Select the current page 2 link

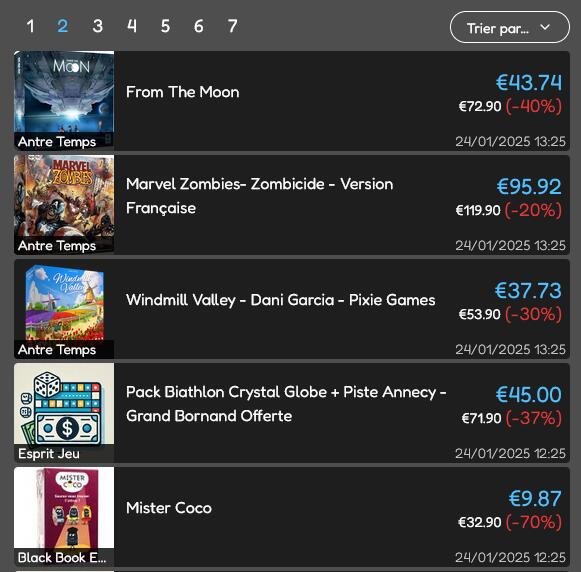pos(63,26)
